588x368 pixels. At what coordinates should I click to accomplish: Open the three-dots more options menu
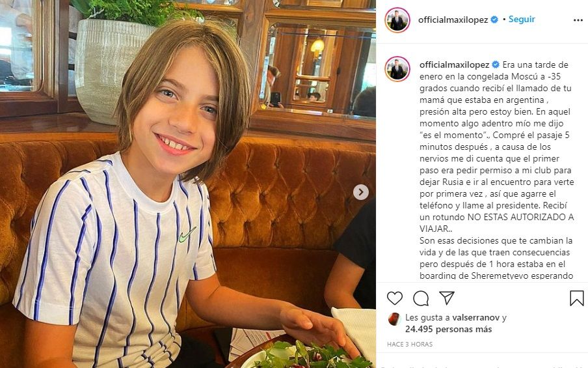click(x=578, y=20)
